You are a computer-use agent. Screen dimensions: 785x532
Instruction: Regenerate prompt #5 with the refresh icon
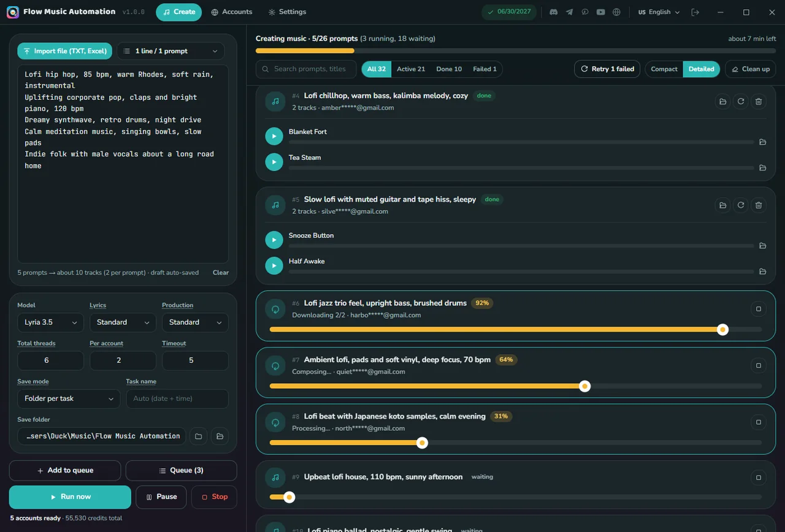[741, 205]
